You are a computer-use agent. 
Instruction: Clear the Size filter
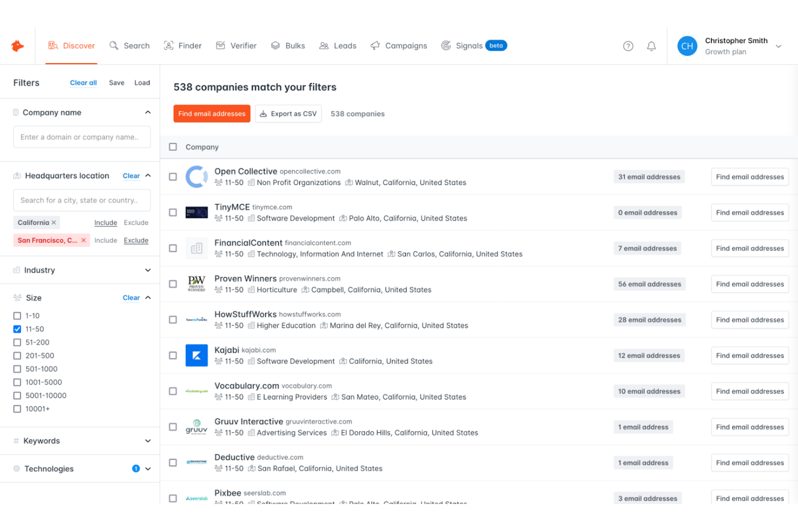click(131, 298)
